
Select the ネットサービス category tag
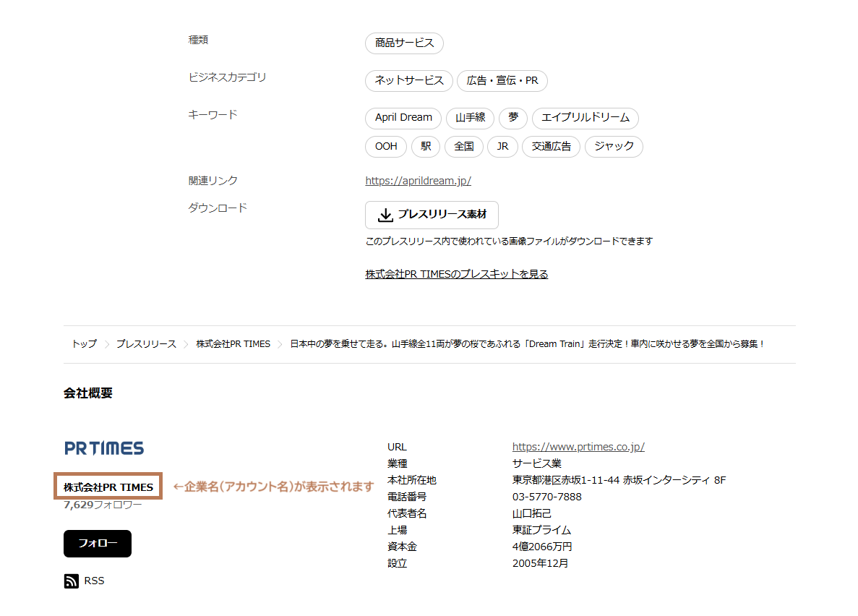pos(408,81)
